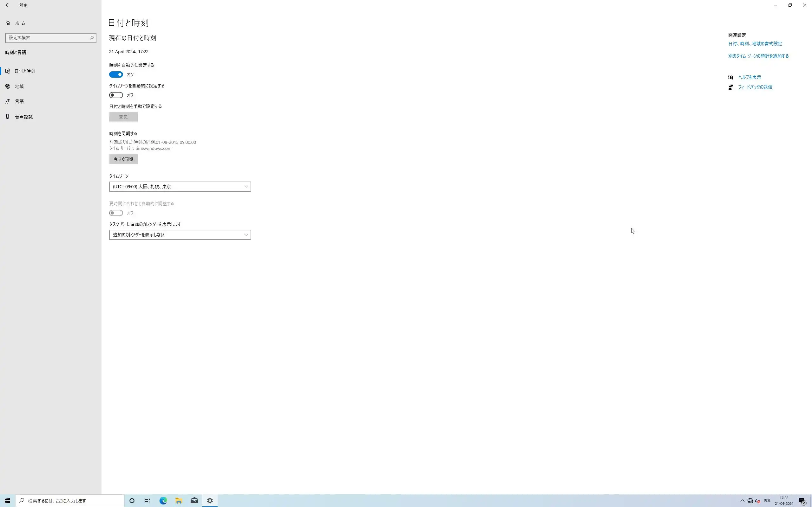
Task: Open the タイムゾーン dropdown list
Action: (180, 186)
